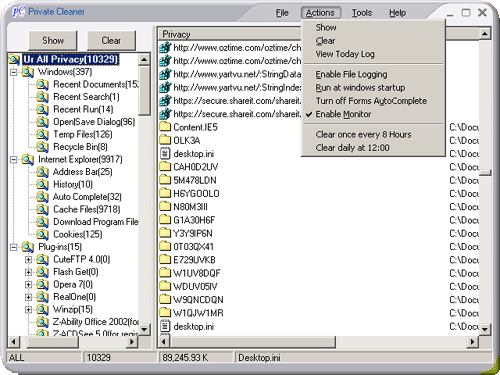Expand the CuteFTP 4.0(0) node
This screenshot has width=500, height=375.
29,260
